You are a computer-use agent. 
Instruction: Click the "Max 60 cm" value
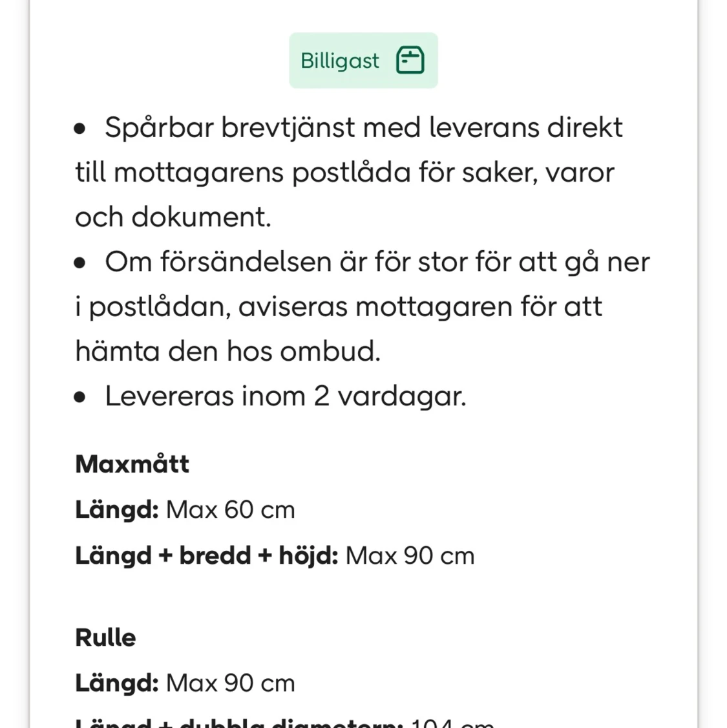coord(231,510)
